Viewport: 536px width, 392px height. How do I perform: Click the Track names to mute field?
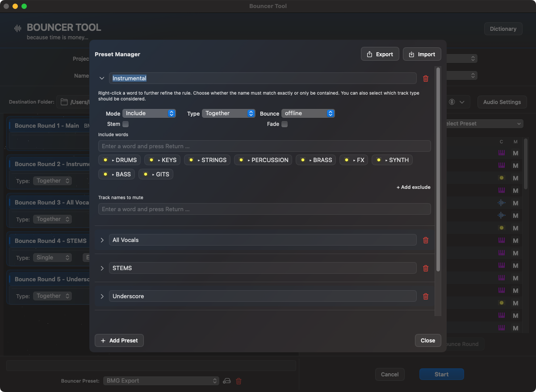tap(264, 209)
